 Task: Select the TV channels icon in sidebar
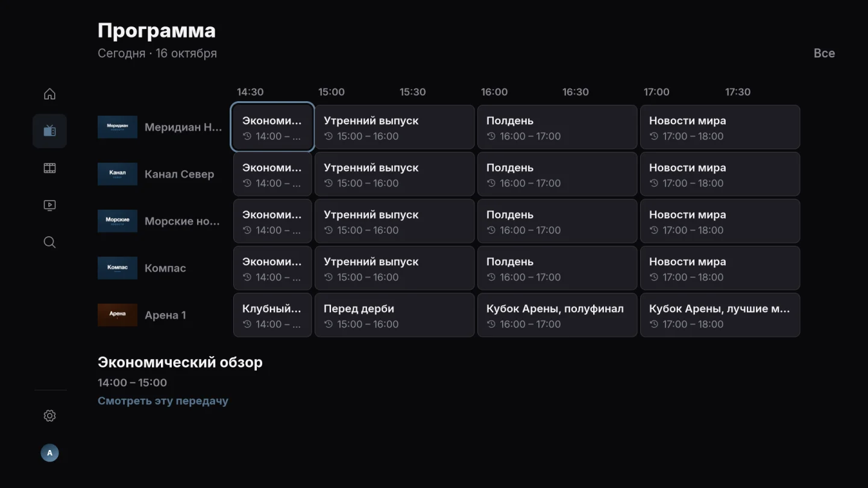click(49, 131)
